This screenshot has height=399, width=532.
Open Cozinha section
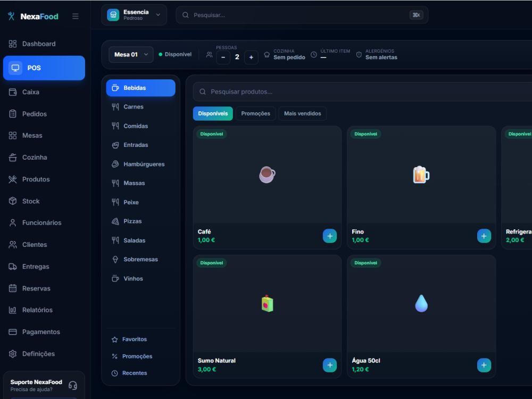[44, 157]
